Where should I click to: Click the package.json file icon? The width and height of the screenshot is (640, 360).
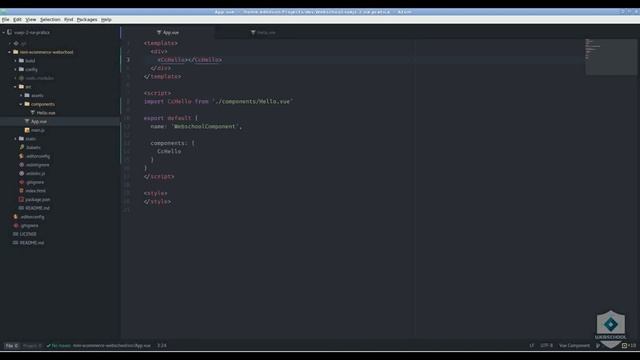coord(22,200)
